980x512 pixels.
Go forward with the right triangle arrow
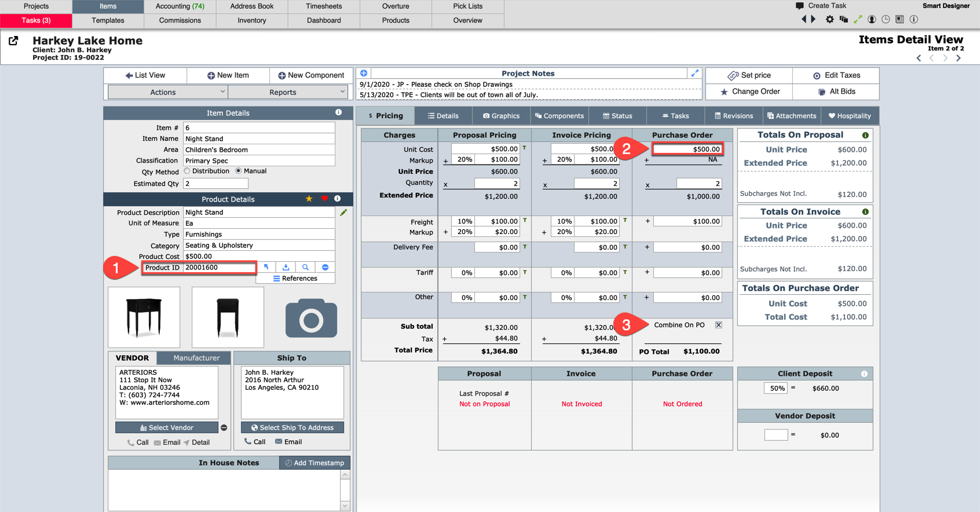[x=813, y=19]
